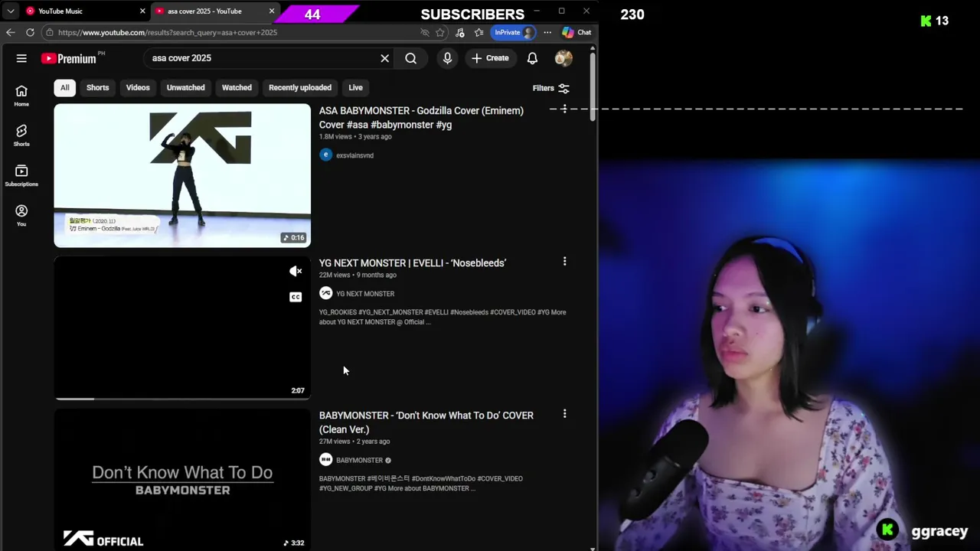Select the Videos filter chip

[x=138, y=87]
